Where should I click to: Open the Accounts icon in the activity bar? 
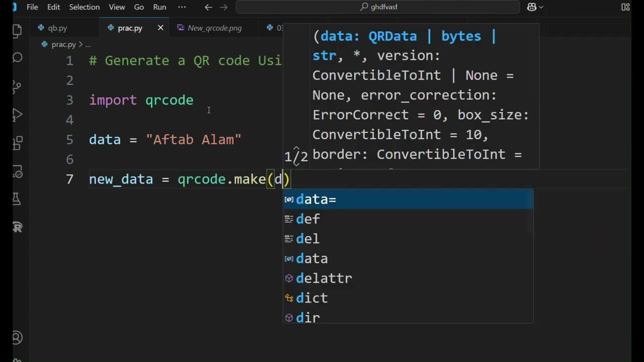17,338
